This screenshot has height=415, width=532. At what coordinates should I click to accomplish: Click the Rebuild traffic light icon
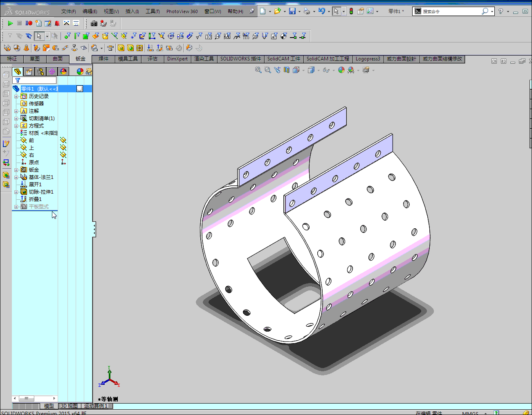coord(351,11)
